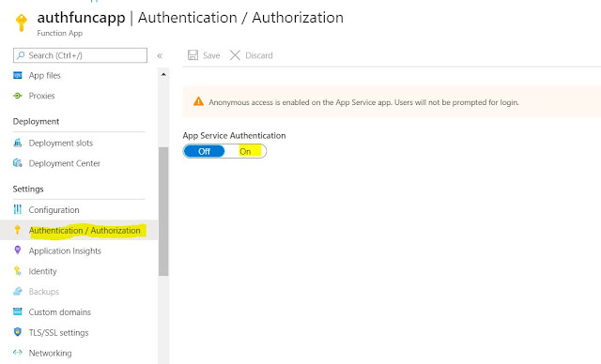Select Off for App Service Authentication

tap(204, 152)
